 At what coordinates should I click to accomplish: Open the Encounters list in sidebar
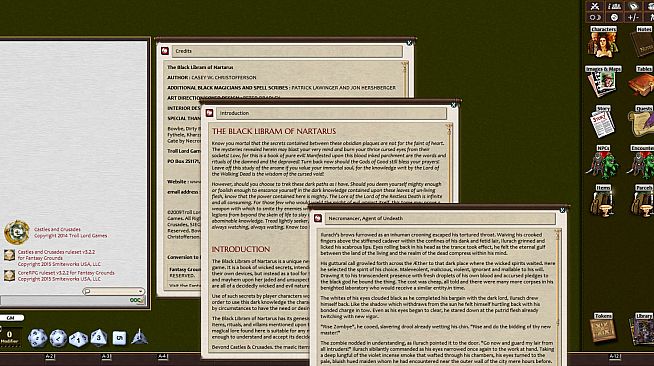[x=642, y=162]
